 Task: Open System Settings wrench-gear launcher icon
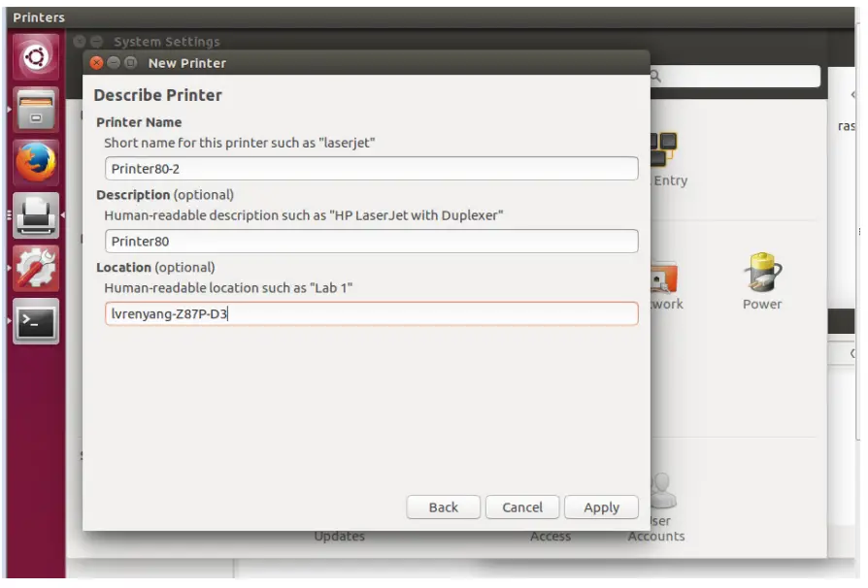[36, 269]
